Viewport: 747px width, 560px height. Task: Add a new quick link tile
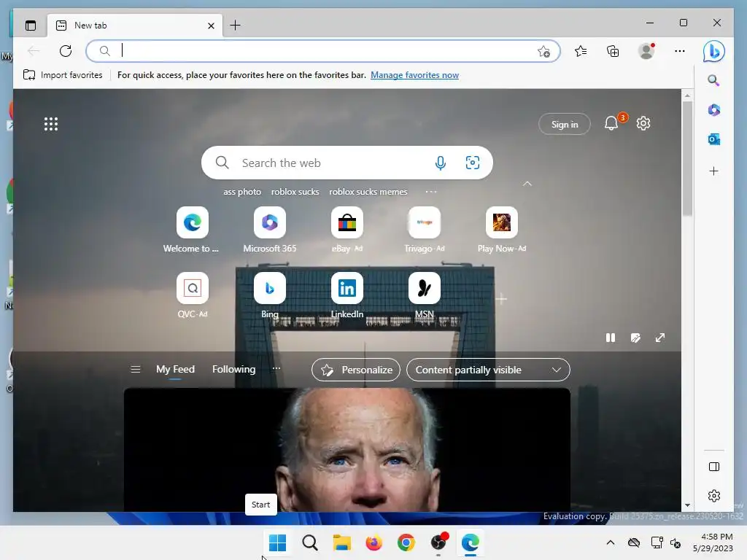(x=501, y=299)
